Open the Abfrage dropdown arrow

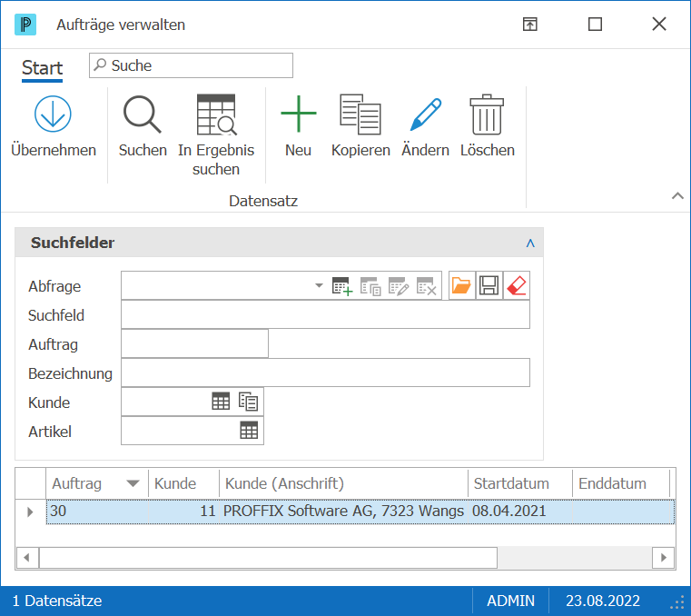point(319,285)
